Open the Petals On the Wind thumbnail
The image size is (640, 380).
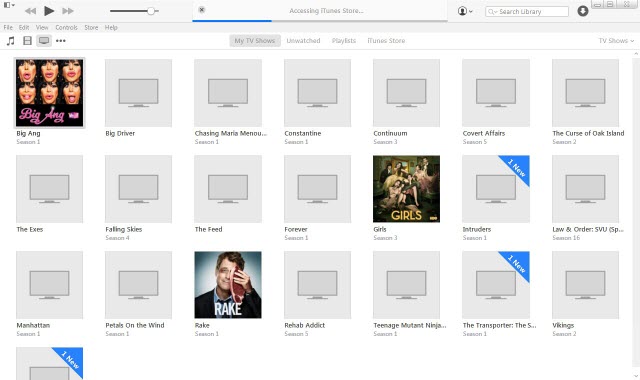138,285
